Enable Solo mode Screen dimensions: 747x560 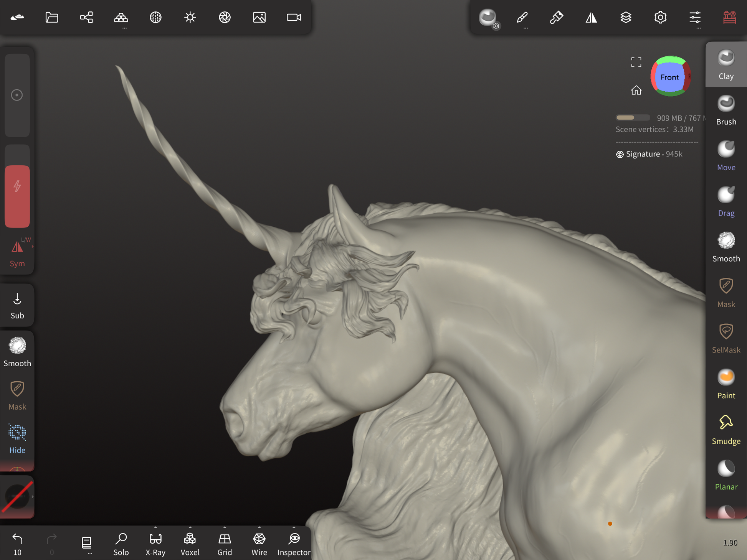point(121,544)
